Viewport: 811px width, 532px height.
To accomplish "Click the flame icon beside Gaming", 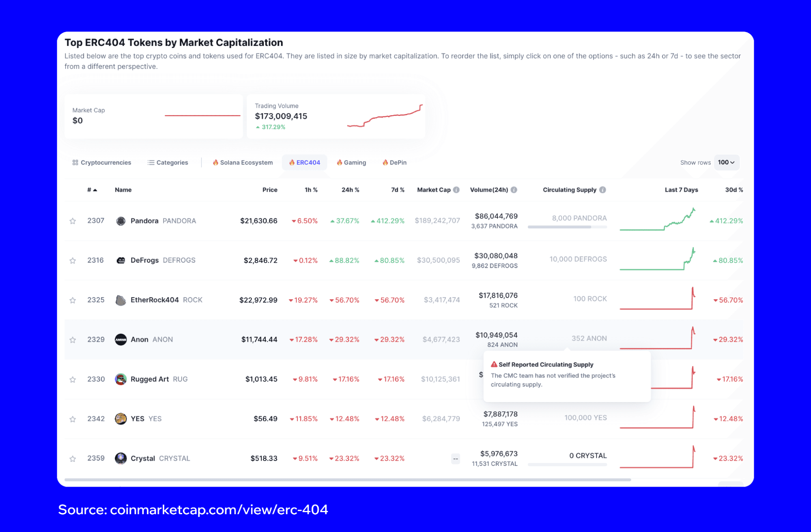I will pos(339,162).
